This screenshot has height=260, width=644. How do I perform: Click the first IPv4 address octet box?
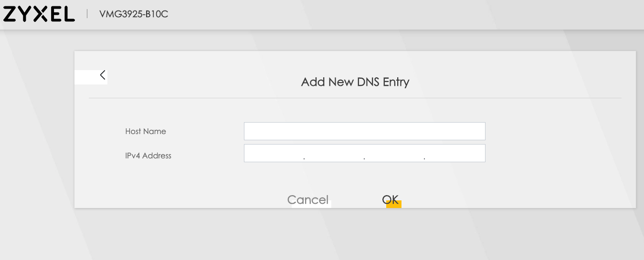coord(274,154)
